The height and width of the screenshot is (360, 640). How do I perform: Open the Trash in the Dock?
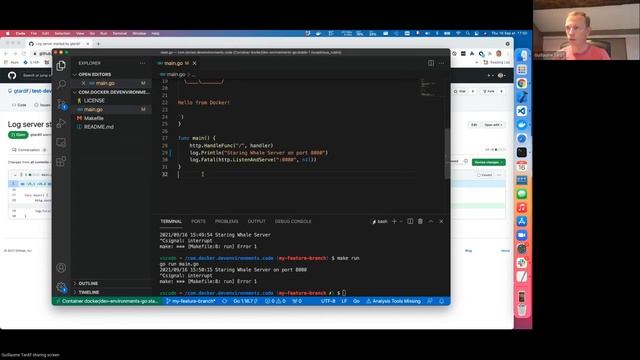[x=522, y=310]
